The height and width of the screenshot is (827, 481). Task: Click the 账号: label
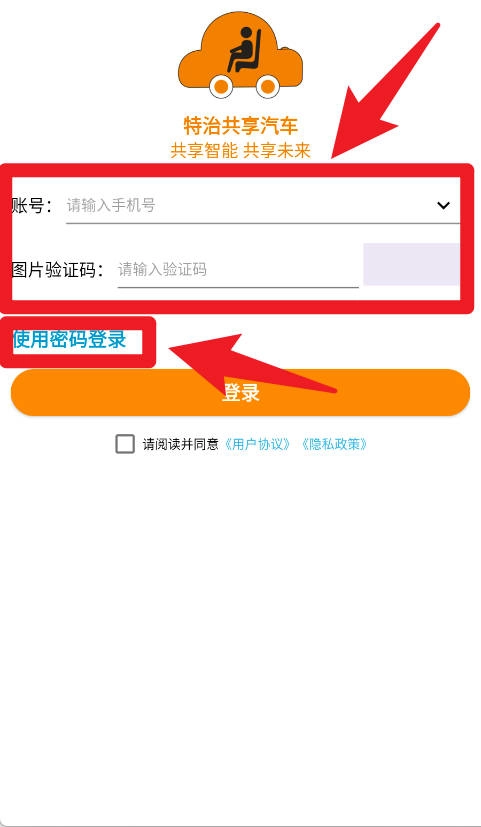coord(32,205)
